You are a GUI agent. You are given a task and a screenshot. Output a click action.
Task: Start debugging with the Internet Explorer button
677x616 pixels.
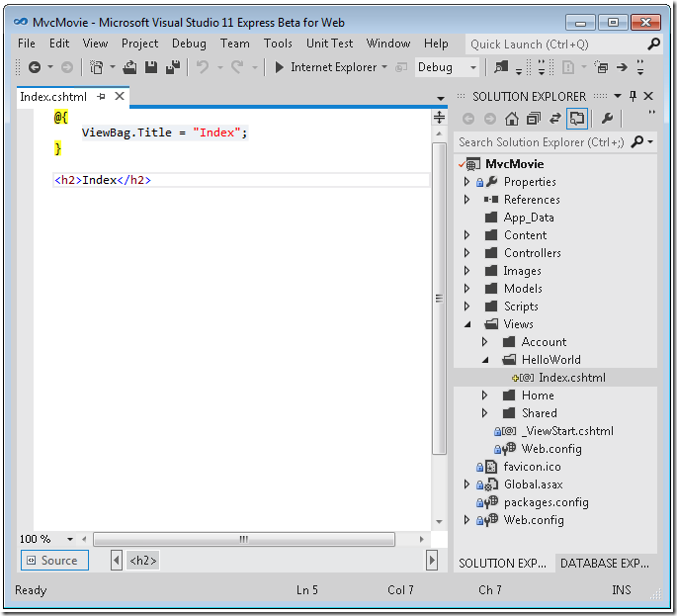coord(325,67)
